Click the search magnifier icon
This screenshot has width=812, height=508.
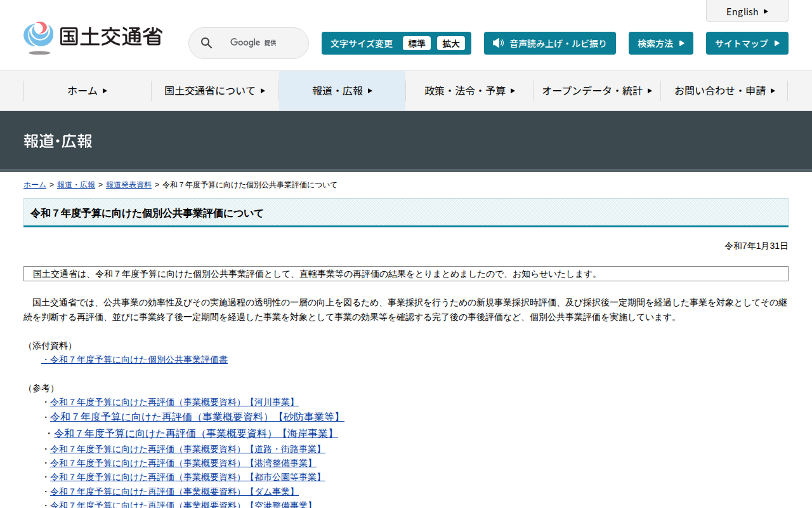[207, 43]
